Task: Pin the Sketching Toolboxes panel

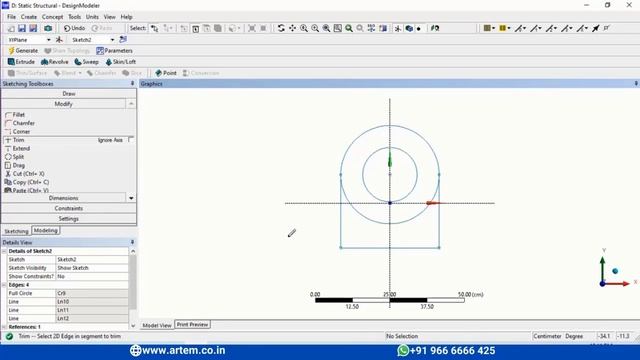Action: click(132, 83)
